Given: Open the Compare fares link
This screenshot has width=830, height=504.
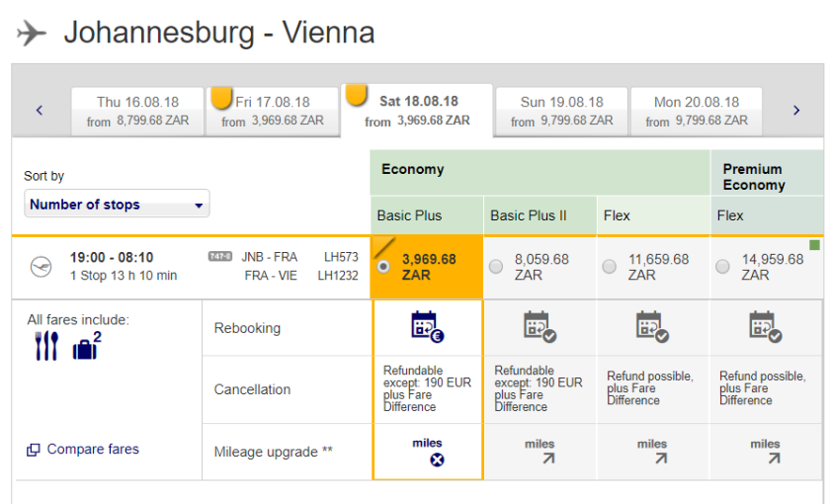Looking at the screenshot, I should 83,450.
